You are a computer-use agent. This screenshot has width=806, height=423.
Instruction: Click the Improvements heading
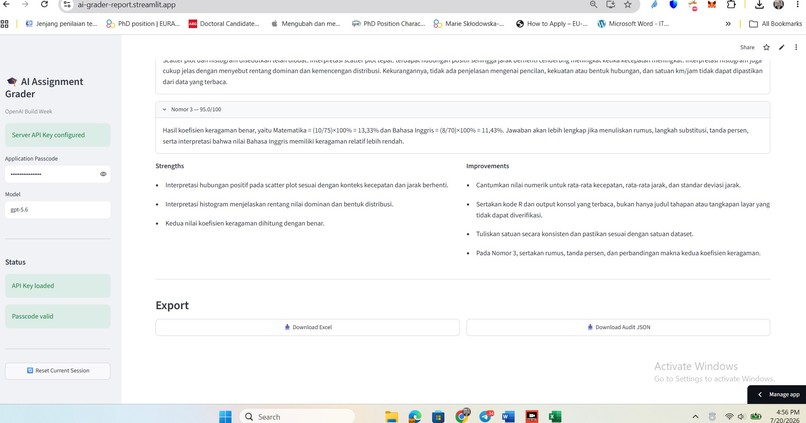point(487,166)
